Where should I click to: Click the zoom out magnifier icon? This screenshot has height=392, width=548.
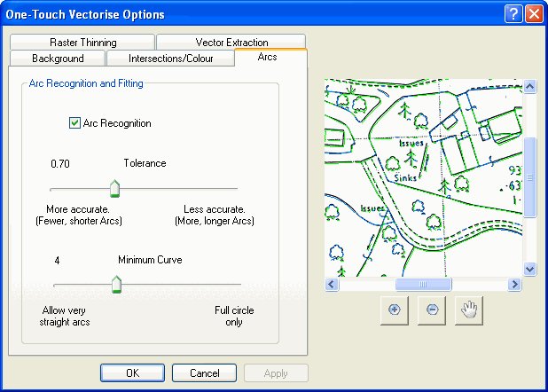click(x=431, y=311)
